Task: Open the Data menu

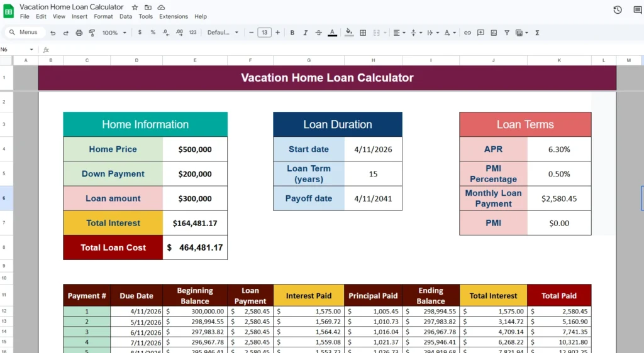Action: (x=126, y=16)
